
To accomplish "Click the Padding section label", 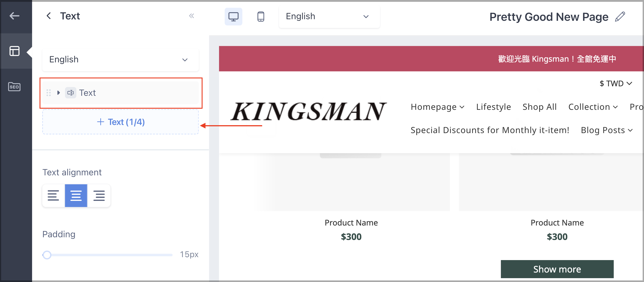I will pyautogui.click(x=59, y=234).
